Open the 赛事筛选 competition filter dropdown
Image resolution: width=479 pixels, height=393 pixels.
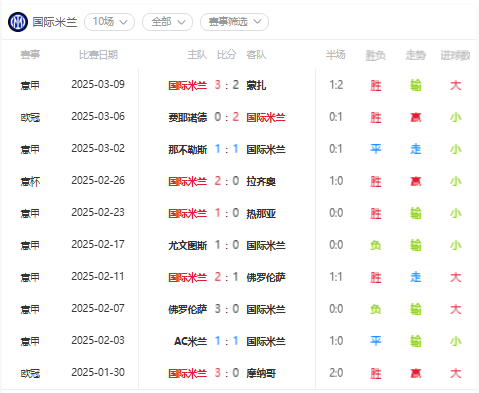click(234, 22)
